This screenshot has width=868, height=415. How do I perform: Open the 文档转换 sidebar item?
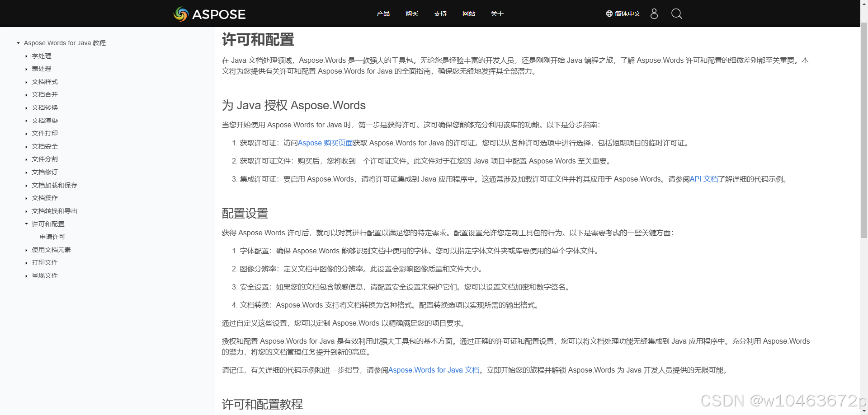point(45,107)
